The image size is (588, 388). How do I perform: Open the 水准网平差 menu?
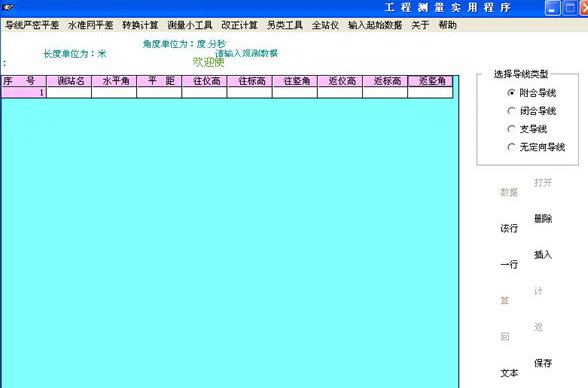(x=90, y=25)
